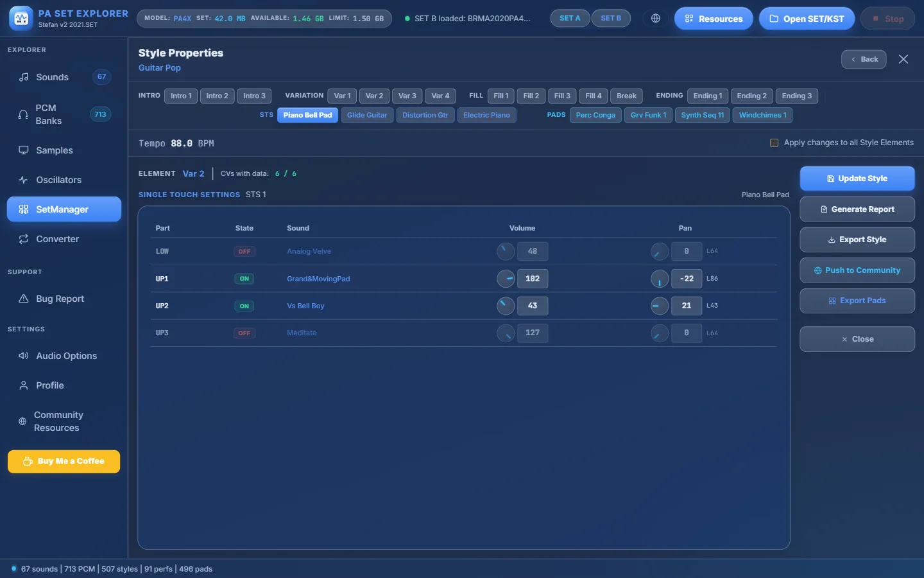The height and width of the screenshot is (578, 924).
Task: Close Style Properties with the X icon
Action: pos(903,59)
